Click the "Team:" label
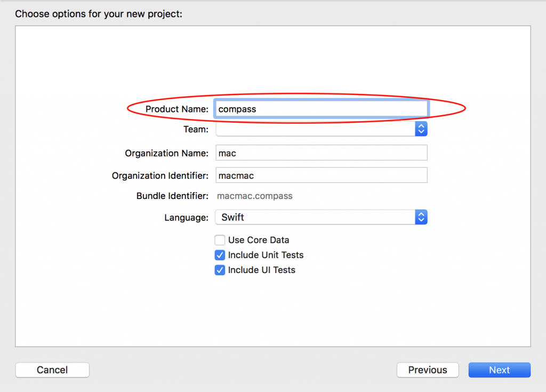This screenshot has width=546, height=392. coord(196,129)
